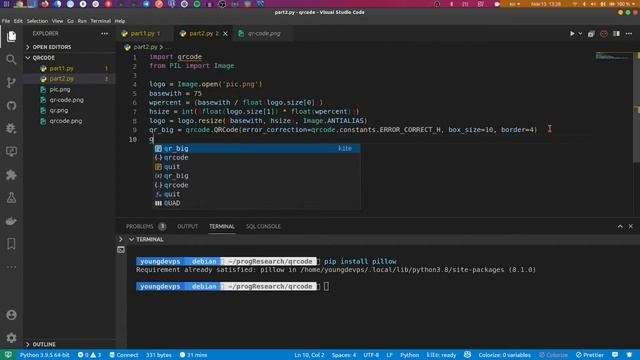Click the remote window indicator in status bar
This screenshot has height=360, width=640.
point(8,355)
